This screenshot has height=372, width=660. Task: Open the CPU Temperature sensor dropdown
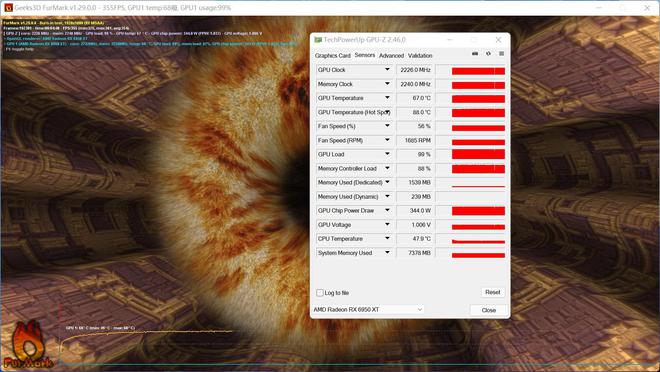pos(387,239)
